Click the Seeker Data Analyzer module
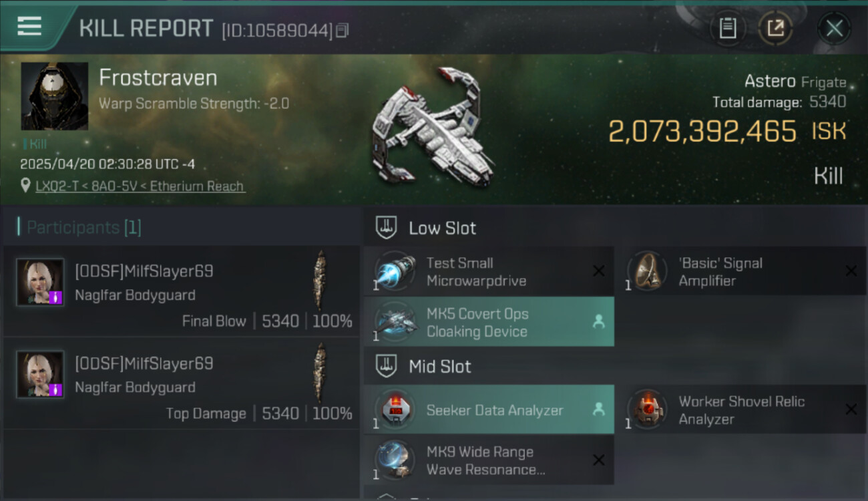The width and height of the screenshot is (868, 501). [x=489, y=409]
